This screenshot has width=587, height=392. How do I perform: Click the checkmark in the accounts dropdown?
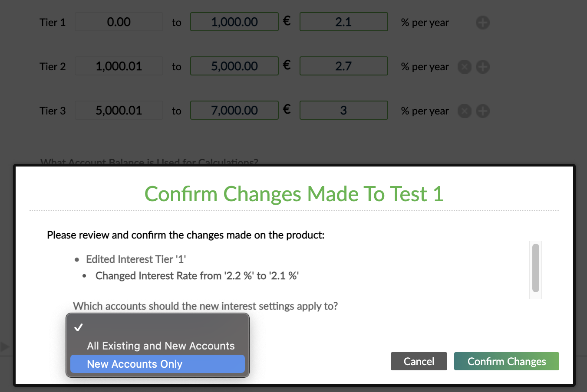78,327
